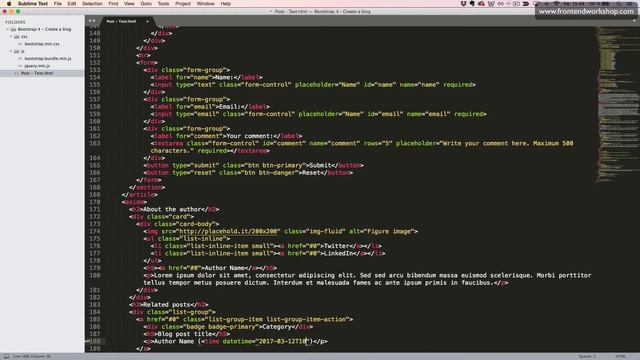The height and width of the screenshot is (360, 640).
Task: Open the Project menu
Action: (183, 4)
